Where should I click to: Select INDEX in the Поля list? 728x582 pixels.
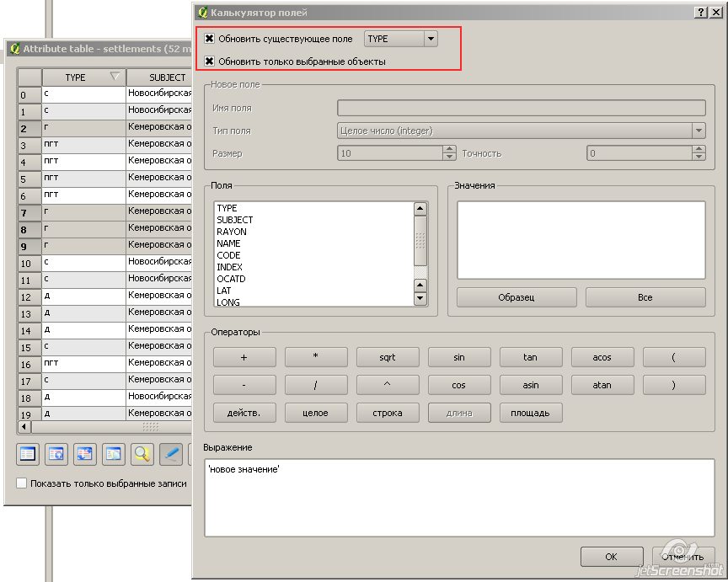[229, 267]
